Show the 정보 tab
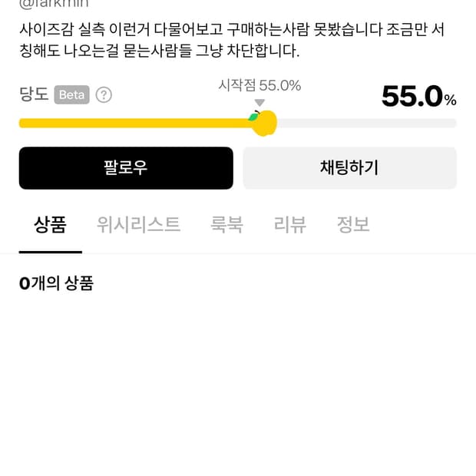Image resolution: width=476 pixels, height=476 pixels. click(353, 225)
